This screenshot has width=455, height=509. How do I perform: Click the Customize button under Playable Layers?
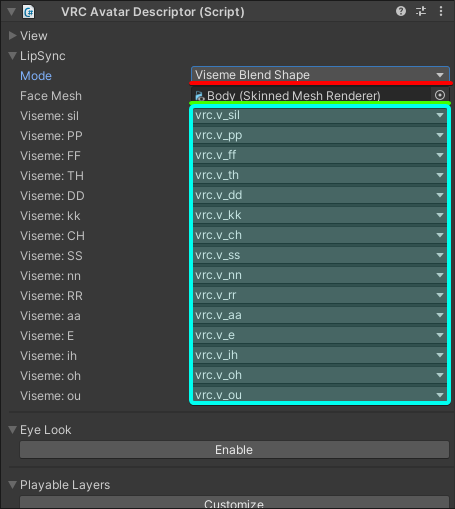(x=234, y=502)
